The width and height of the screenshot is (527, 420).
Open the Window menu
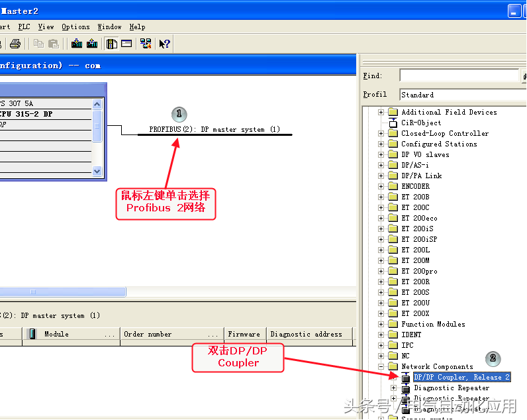coord(109,26)
